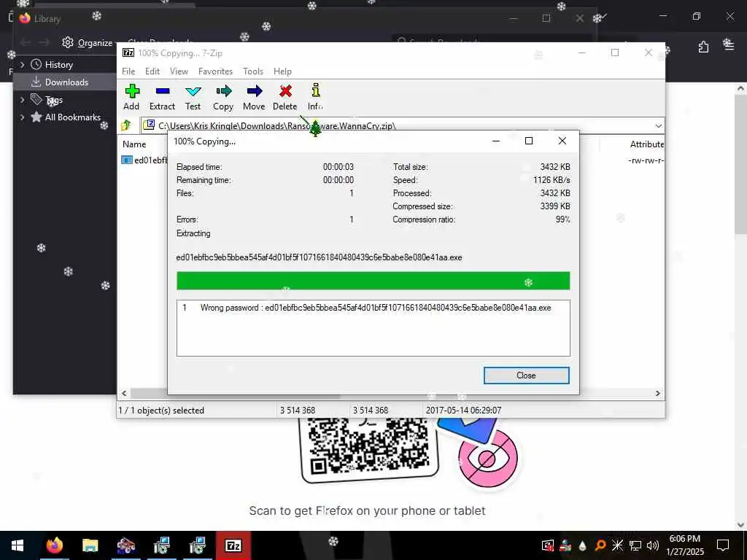Select History in the Library sidebar
This screenshot has height=560, width=747.
[x=58, y=64]
